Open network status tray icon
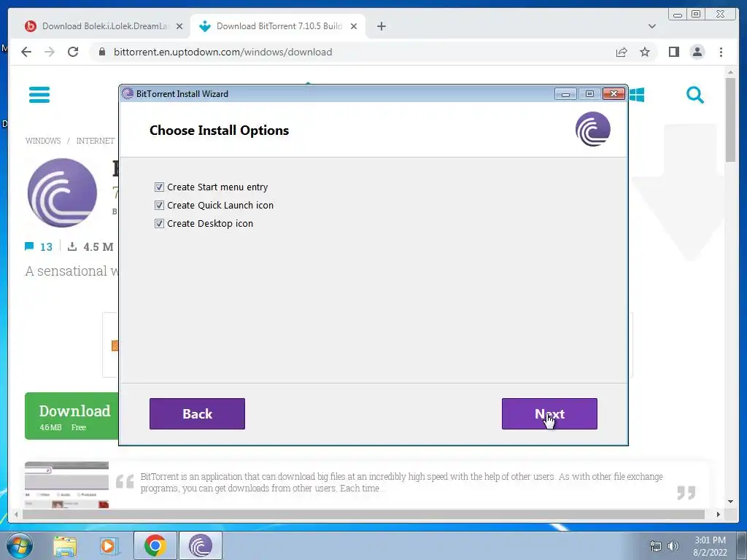Viewport: 747px width, 560px height. [656, 546]
